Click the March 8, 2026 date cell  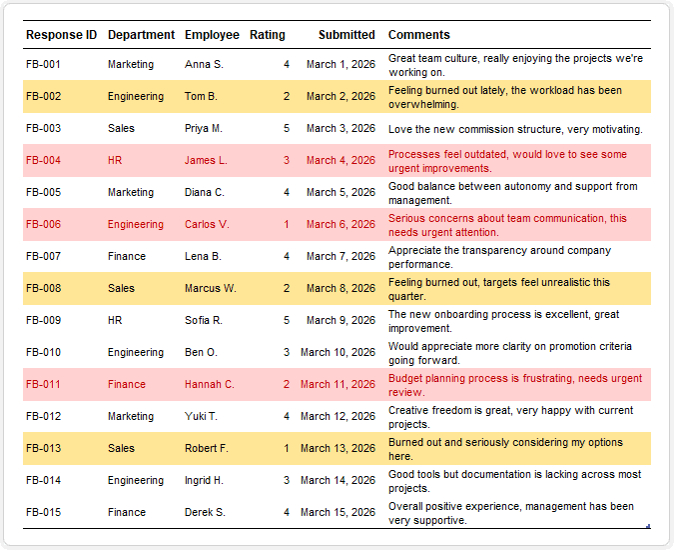click(341, 288)
